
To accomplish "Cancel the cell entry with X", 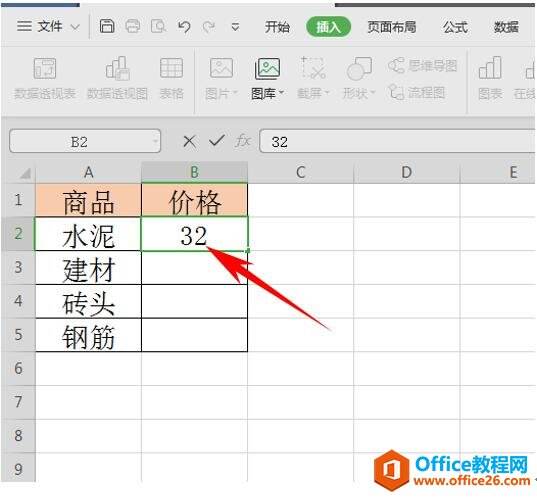I will pos(189,141).
